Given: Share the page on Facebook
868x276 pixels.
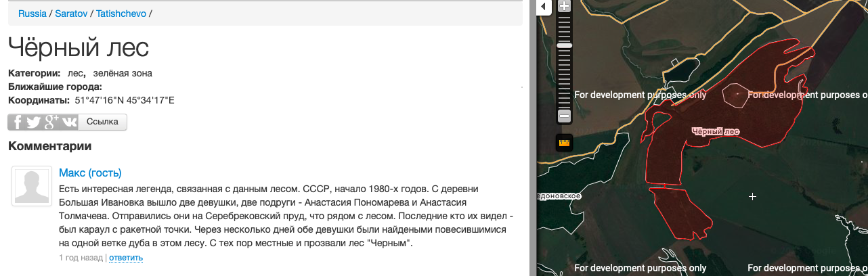Looking at the screenshot, I should coord(17,122).
